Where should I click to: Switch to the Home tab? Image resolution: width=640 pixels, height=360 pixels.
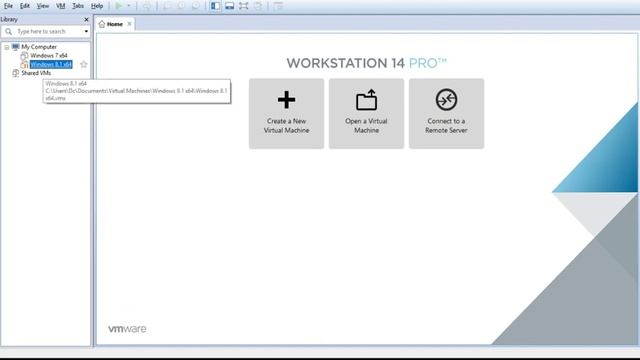coord(115,24)
